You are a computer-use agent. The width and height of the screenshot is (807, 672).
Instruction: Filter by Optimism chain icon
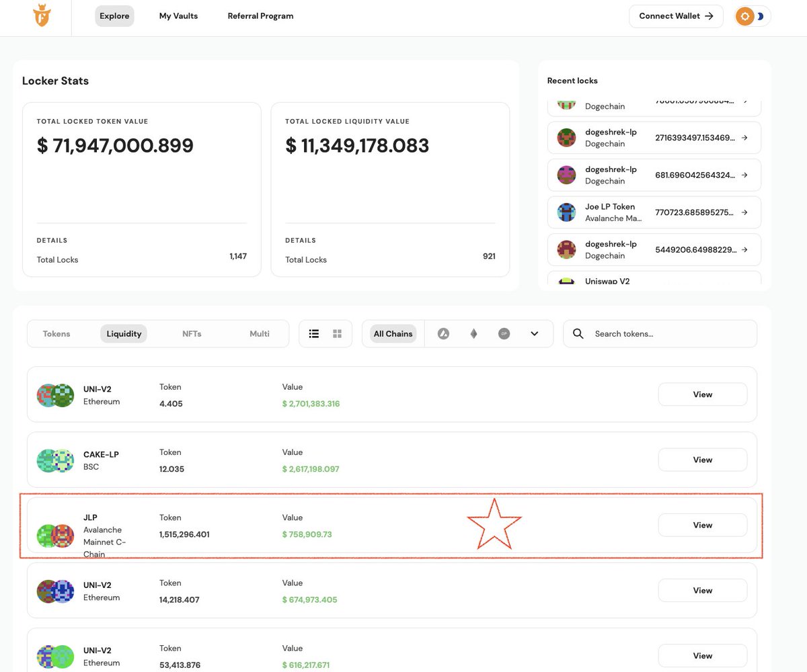click(504, 334)
